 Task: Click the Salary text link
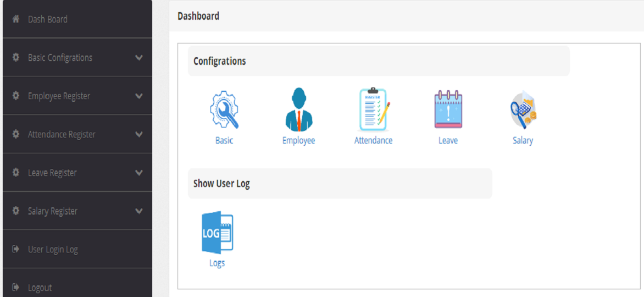pos(523,140)
